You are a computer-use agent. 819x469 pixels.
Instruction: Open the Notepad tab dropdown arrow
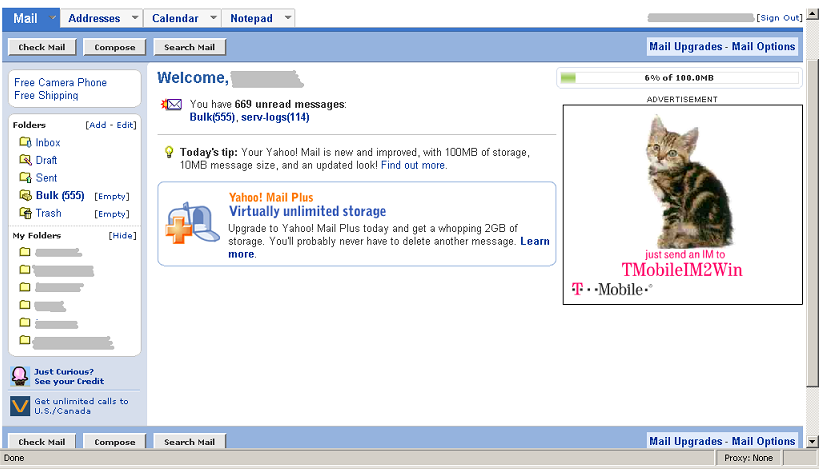click(x=288, y=18)
